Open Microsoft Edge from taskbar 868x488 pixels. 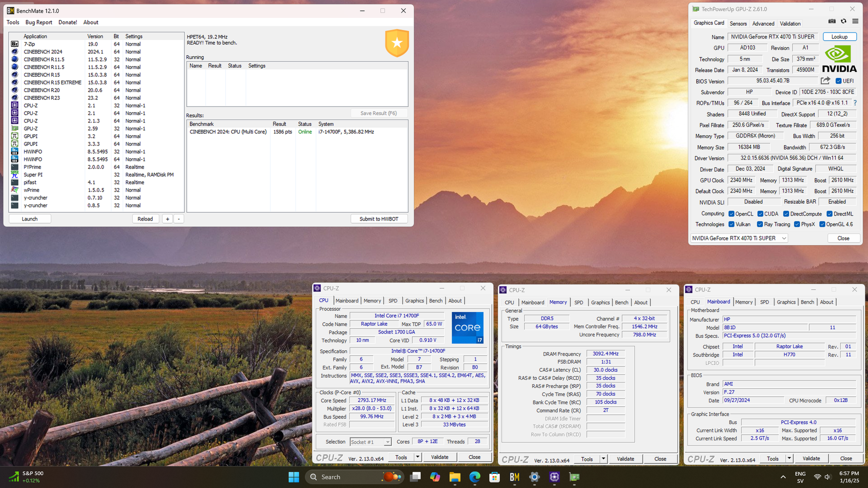[x=475, y=477]
